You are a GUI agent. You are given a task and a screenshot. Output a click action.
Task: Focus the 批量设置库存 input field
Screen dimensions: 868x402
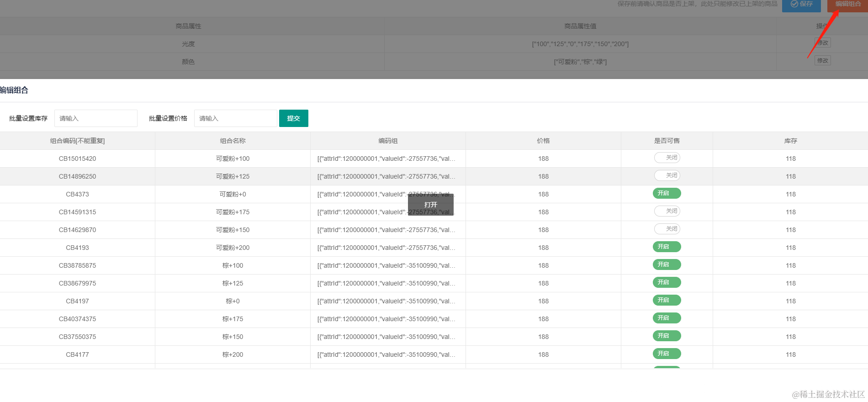tap(96, 118)
